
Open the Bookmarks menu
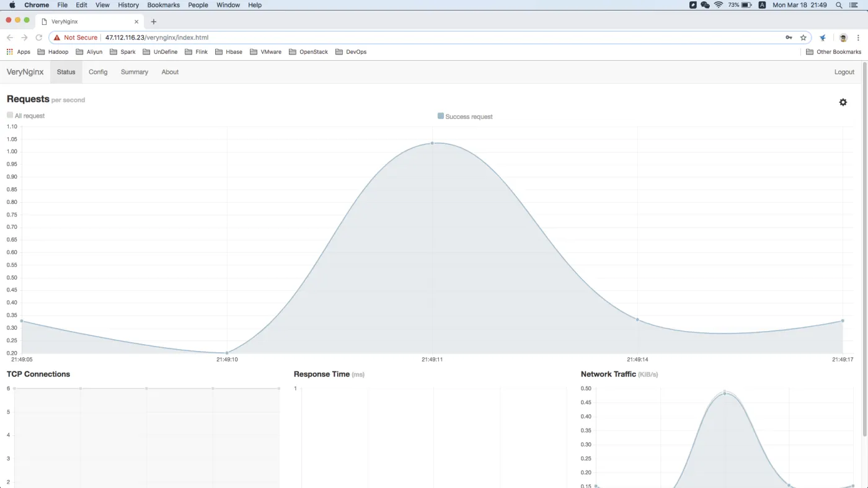point(164,5)
